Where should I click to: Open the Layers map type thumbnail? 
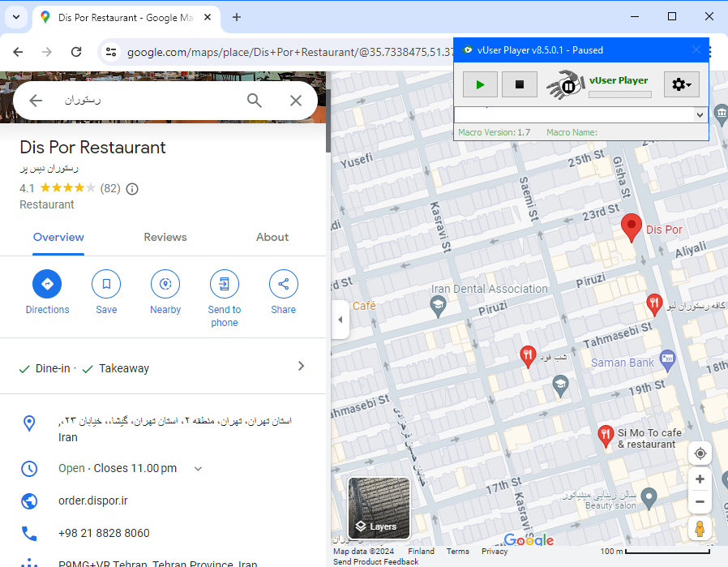tap(379, 509)
